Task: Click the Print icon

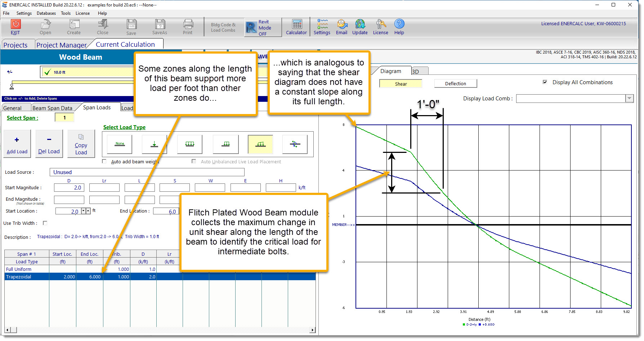Action: pyautogui.click(x=188, y=27)
